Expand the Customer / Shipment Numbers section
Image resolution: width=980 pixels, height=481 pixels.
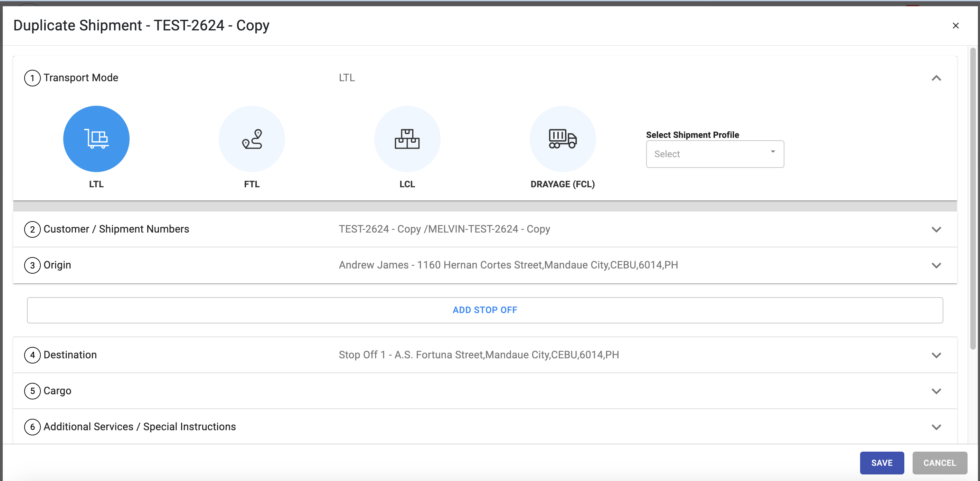936,229
